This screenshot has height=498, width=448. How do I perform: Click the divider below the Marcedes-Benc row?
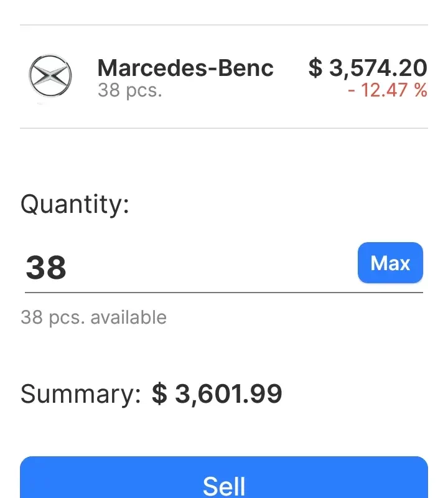coord(224,128)
